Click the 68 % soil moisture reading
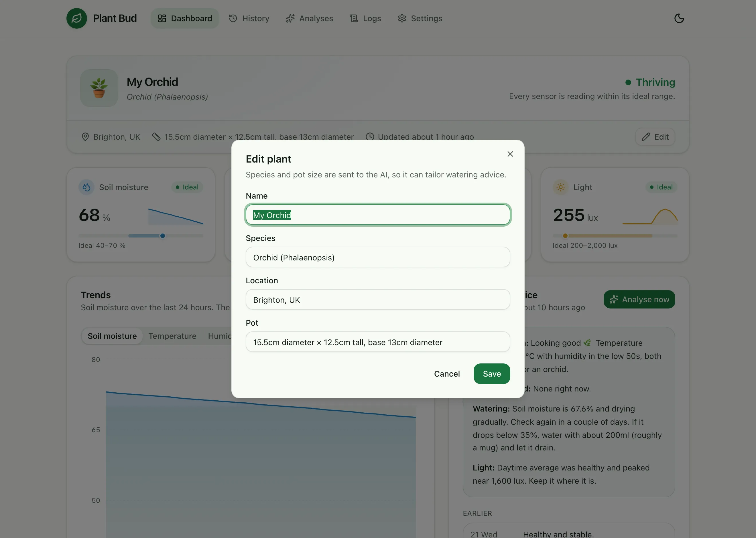 pyautogui.click(x=94, y=215)
